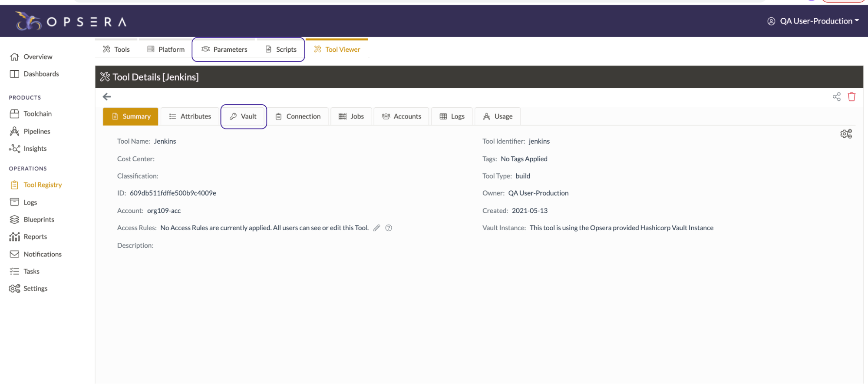Switch to the Platform top tab

[x=166, y=50]
